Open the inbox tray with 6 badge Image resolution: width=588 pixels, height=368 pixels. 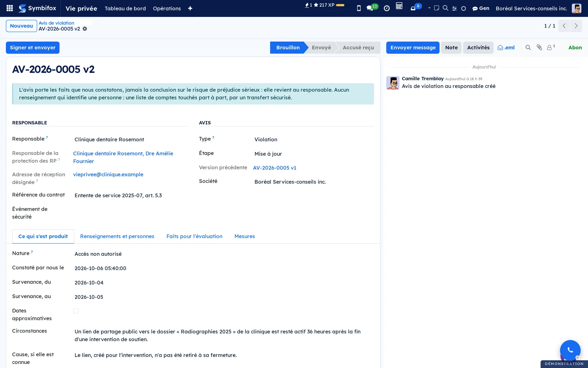(x=415, y=7)
